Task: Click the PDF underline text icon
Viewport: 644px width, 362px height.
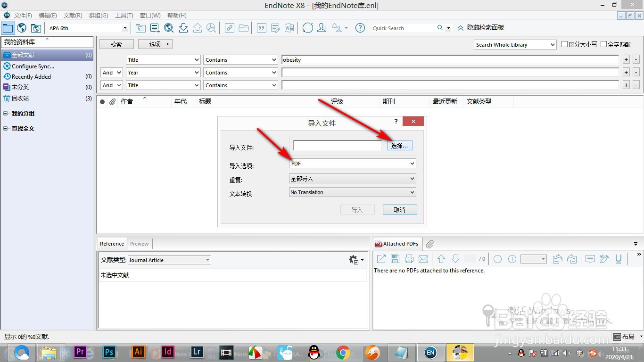Action: point(619,259)
